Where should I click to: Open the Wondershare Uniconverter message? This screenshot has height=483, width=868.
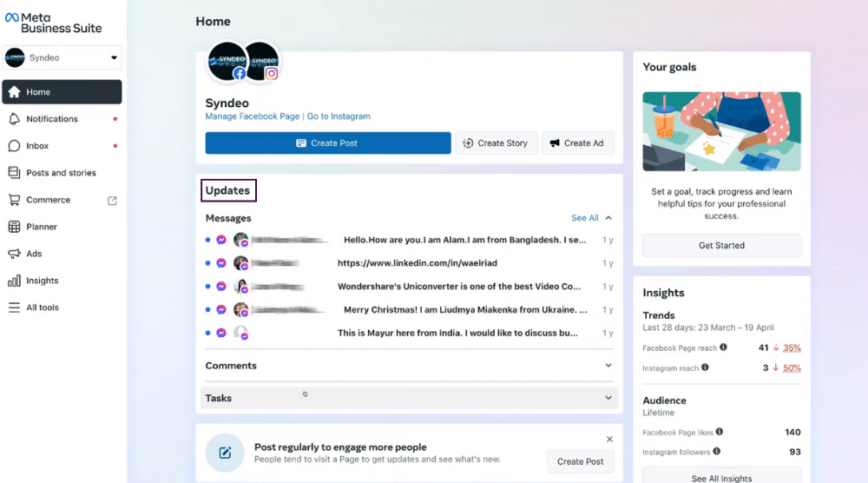(409, 287)
